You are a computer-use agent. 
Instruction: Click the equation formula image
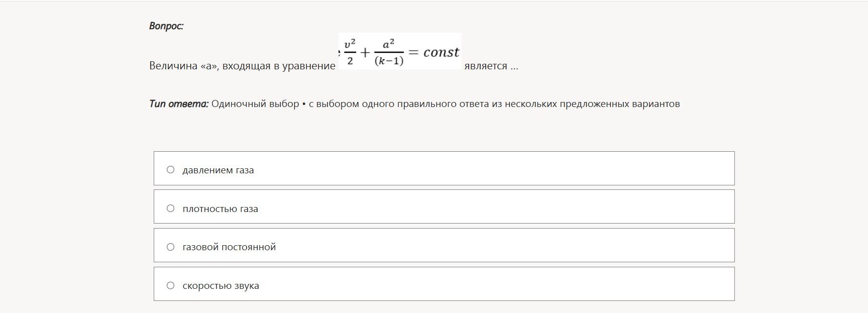[x=400, y=51]
